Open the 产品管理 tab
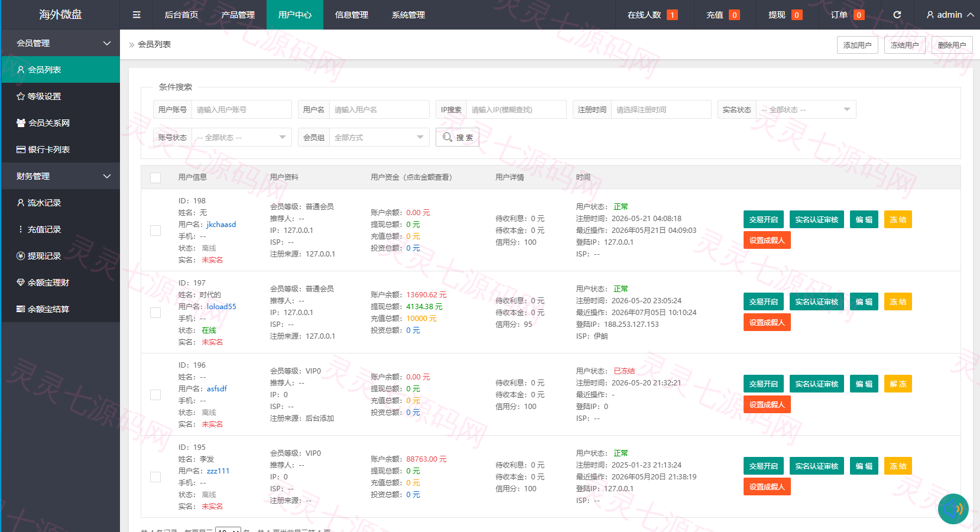 pos(238,15)
